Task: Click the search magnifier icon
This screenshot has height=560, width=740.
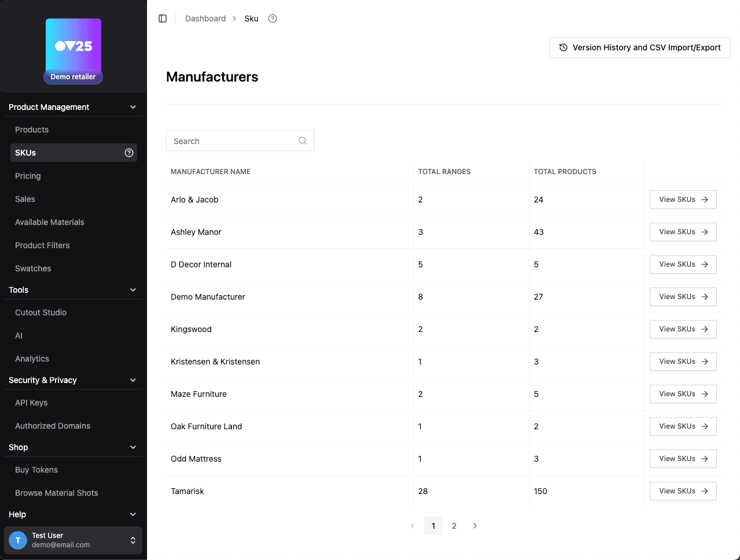Action: click(x=303, y=141)
